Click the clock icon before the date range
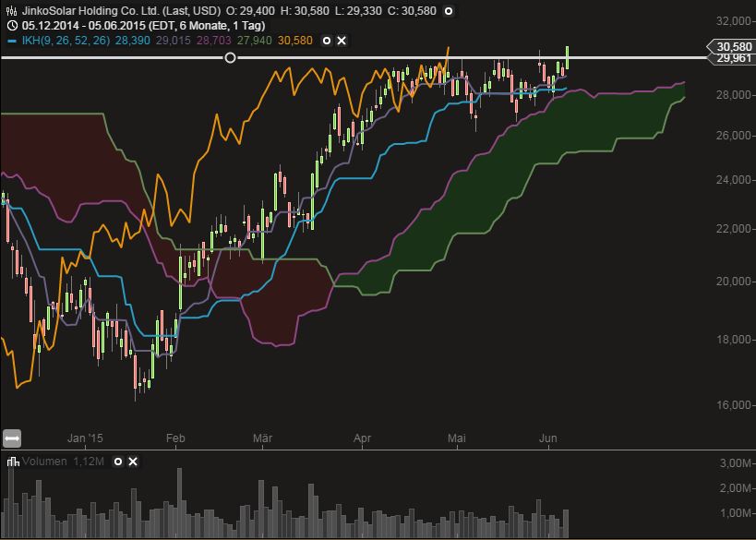This screenshot has height=540, width=756. click(13, 26)
